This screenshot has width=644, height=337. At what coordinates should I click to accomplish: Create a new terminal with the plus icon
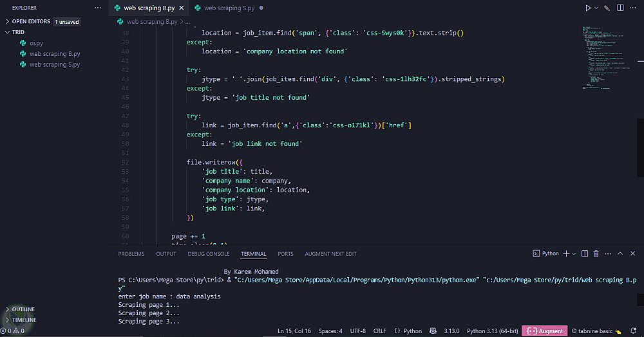(566, 254)
